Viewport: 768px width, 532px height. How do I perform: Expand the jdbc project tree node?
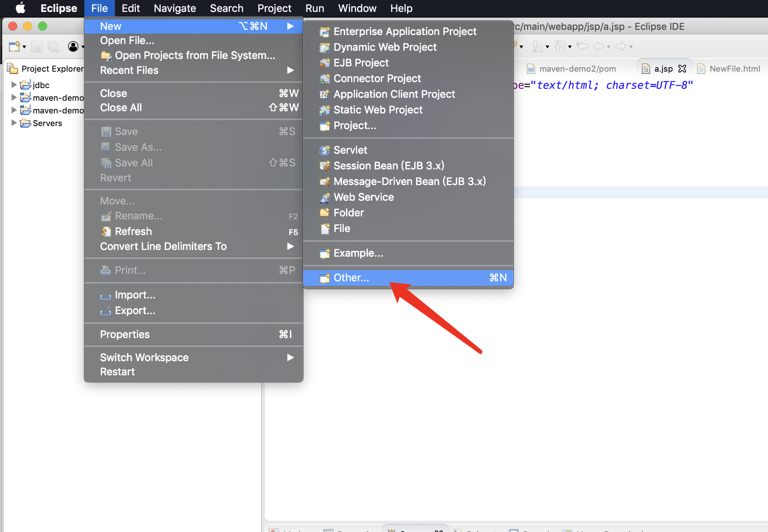[14, 85]
